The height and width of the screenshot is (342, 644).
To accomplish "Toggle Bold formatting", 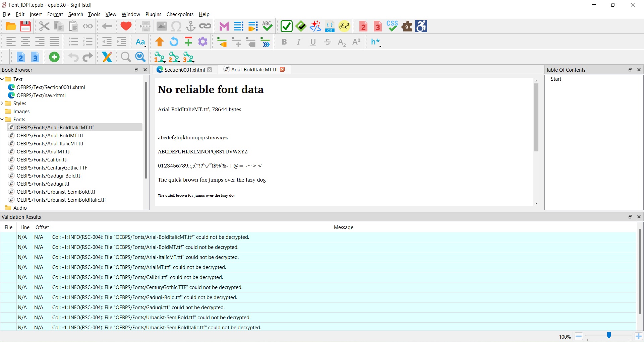I will 284,42.
